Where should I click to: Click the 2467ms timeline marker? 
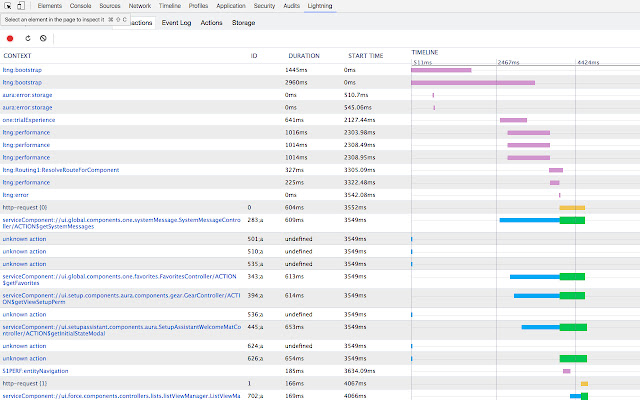point(508,62)
